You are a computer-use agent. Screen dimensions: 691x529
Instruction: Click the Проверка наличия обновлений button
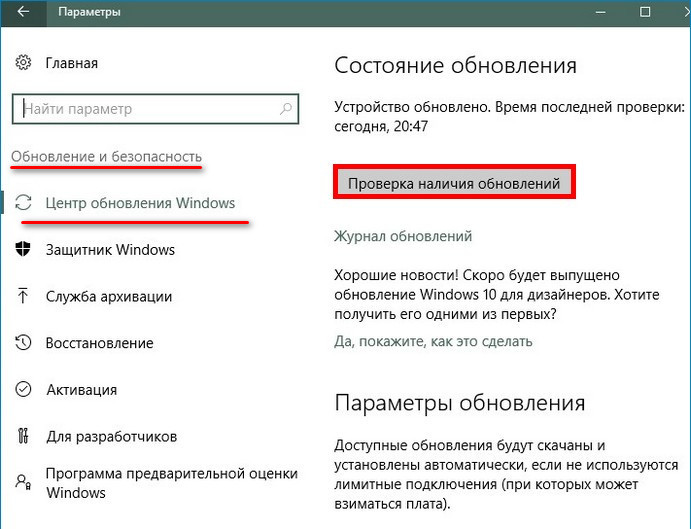point(454,183)
